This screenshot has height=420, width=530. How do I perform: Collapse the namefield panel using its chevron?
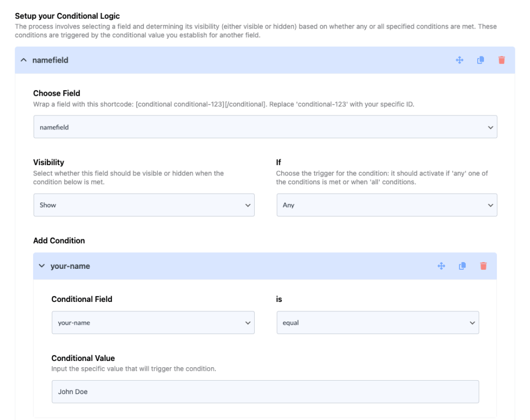(23, 60)
